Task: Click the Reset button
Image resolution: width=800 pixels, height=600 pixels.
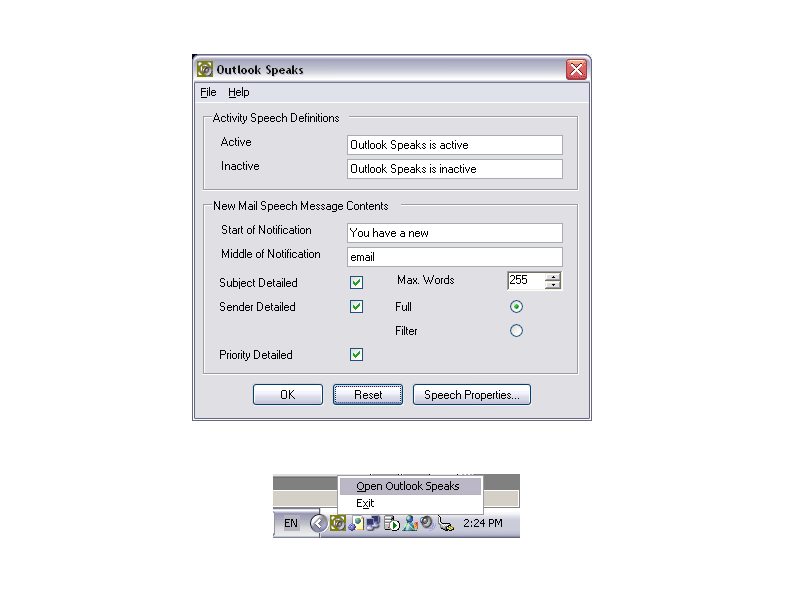Action: [368, 394]
